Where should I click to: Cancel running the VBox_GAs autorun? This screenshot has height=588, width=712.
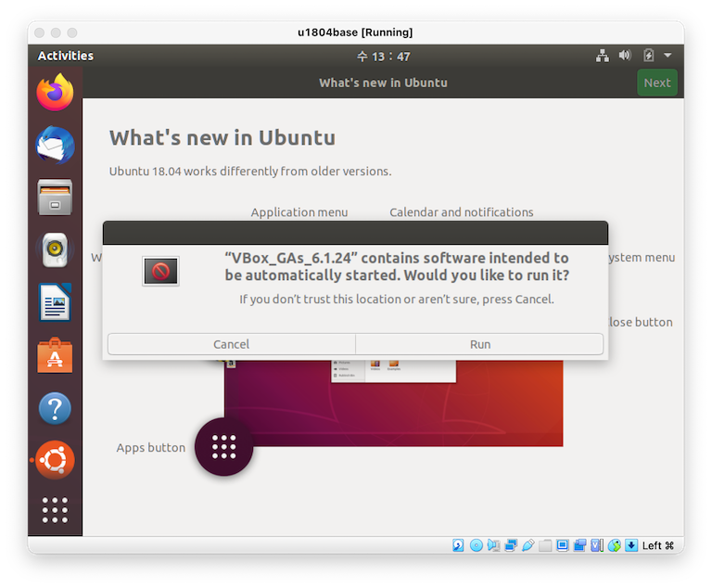point(232,344)
